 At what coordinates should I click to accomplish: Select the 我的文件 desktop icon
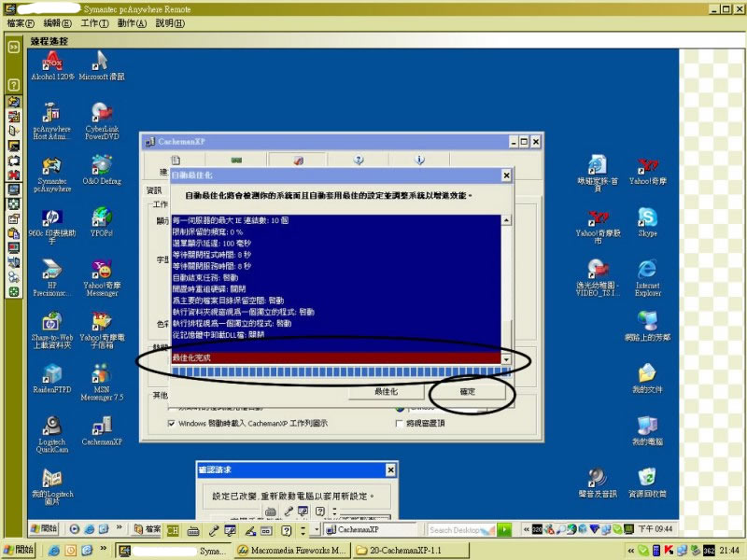647,379
